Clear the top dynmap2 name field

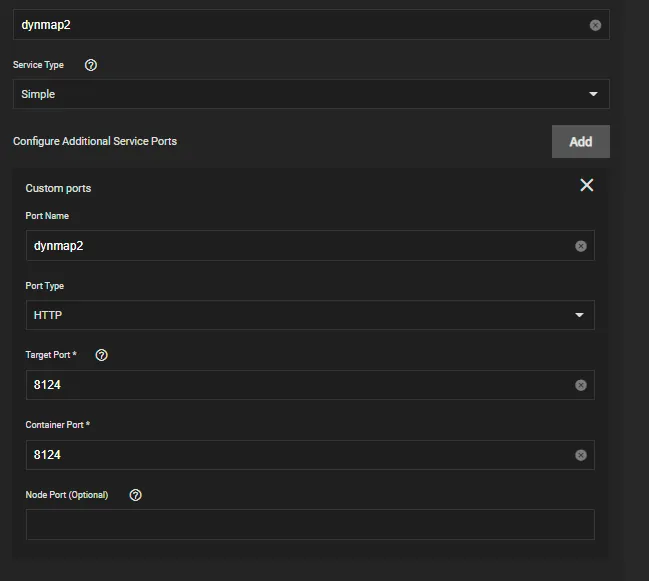click(595, 25)
